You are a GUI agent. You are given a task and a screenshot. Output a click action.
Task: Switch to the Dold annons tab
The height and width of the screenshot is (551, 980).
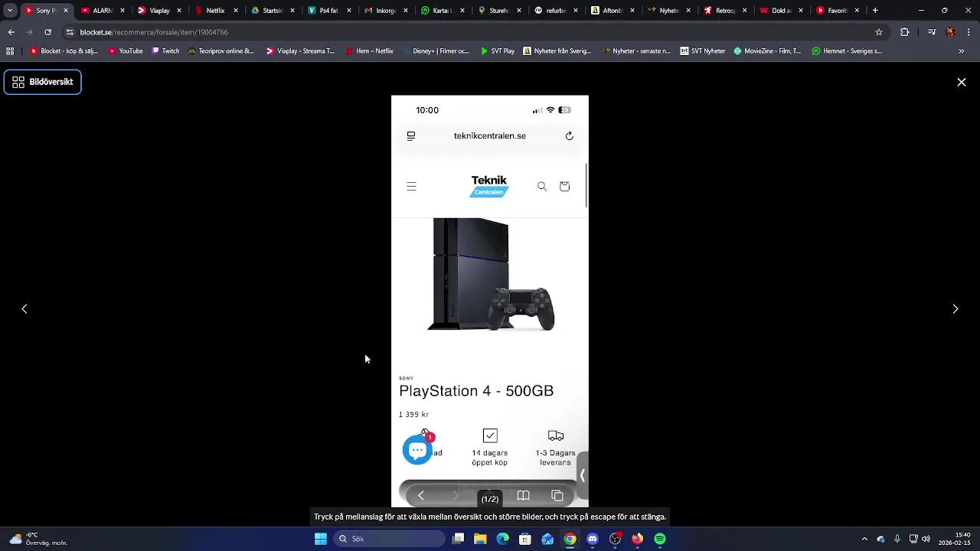pyautogui.click(x=782, y=11)
